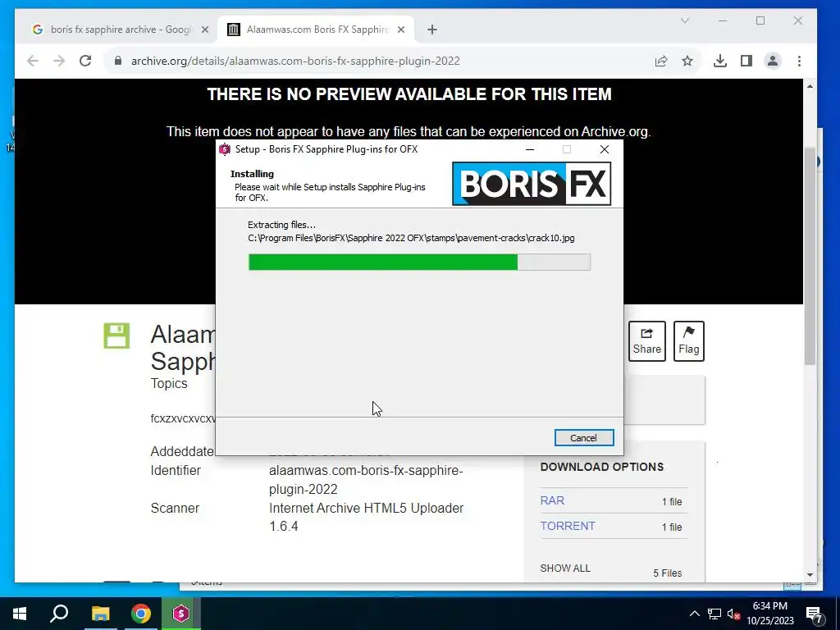840x630 pixels.
Task: Open the Windows Start menu
Action: click(x=20, y=614)
